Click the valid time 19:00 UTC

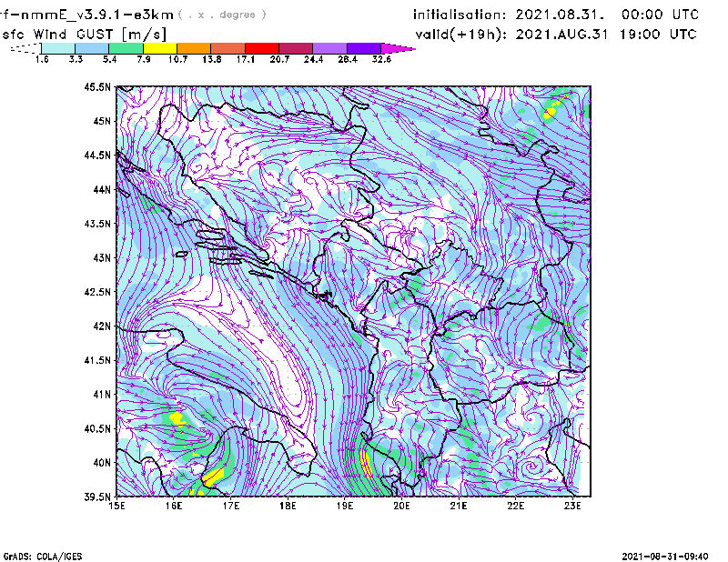point(658,35)
